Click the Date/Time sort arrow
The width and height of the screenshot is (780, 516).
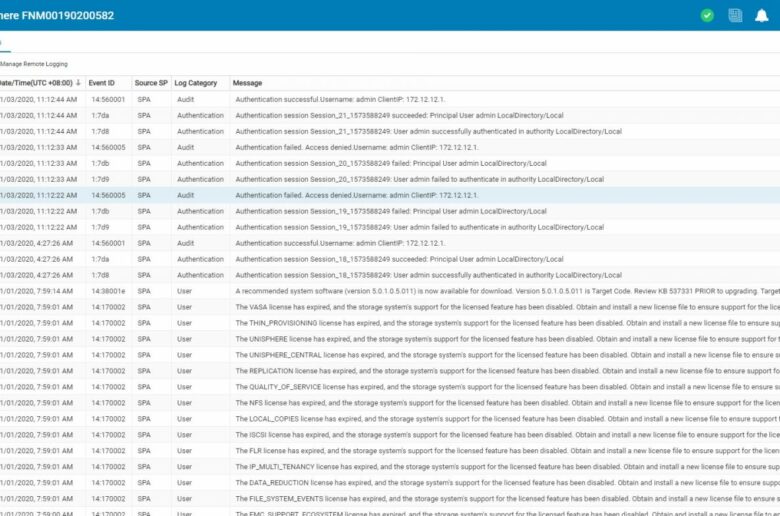click(x=78, y=83)
